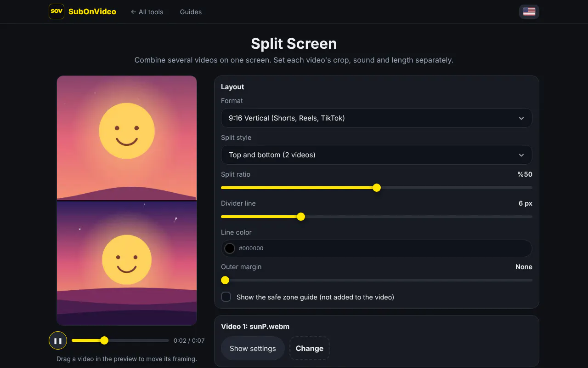Open the US flag language selector
Viewport: 588px width, 368px height.
(529, 11)
